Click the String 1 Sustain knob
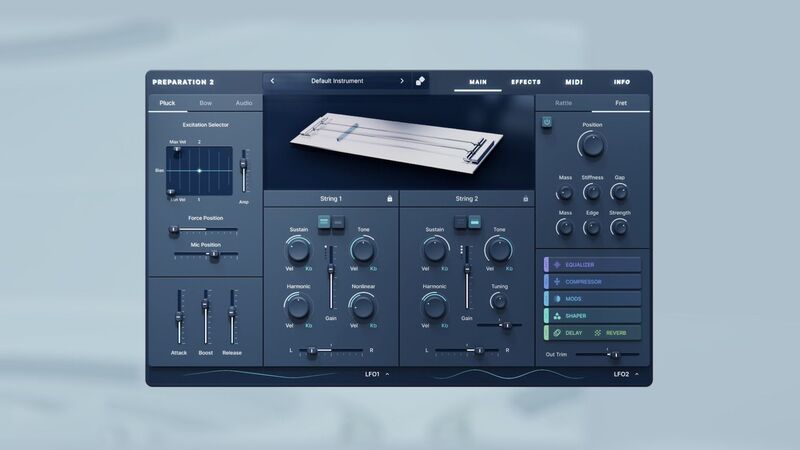 tap(298, 249)
